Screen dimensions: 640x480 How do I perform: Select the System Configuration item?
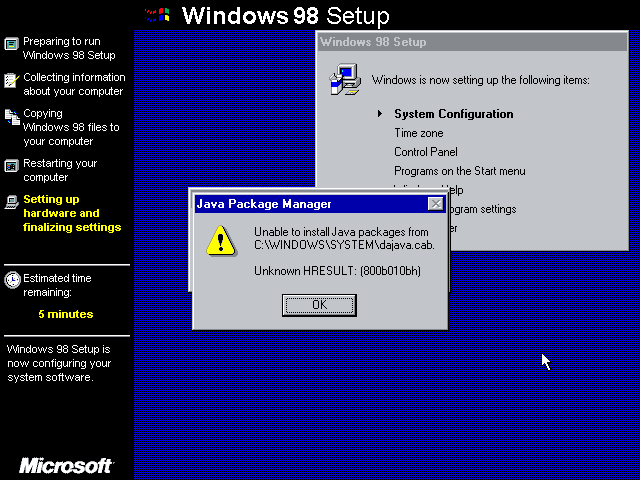point(453,114)
